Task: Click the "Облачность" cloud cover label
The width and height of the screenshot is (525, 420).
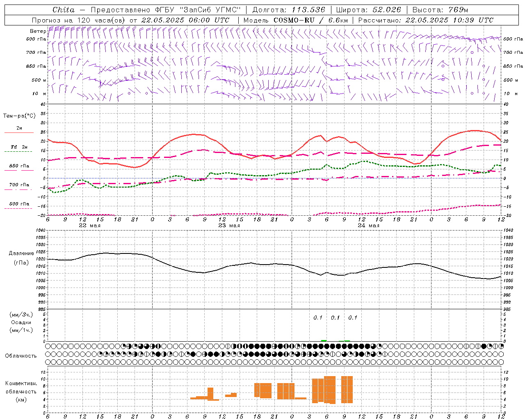Action: tap(21, 356)
